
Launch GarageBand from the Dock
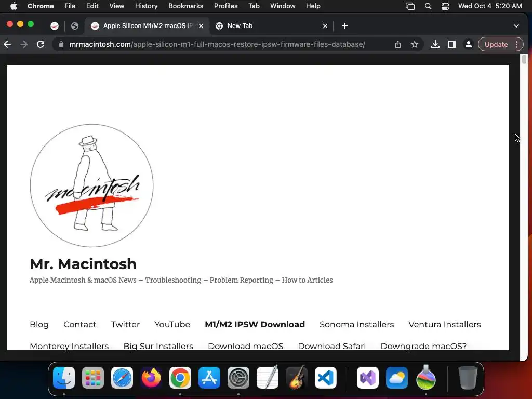coord(297,378)
